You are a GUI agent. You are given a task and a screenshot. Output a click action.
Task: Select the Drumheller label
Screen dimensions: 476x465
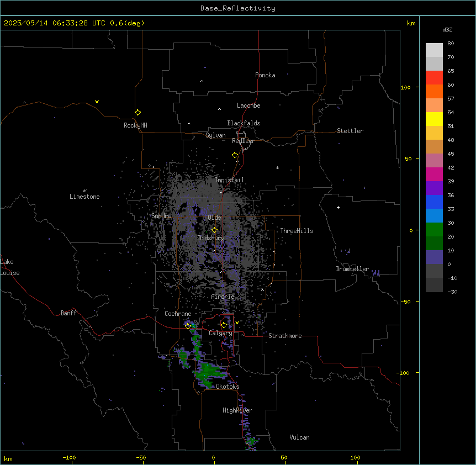pos(352,269)
